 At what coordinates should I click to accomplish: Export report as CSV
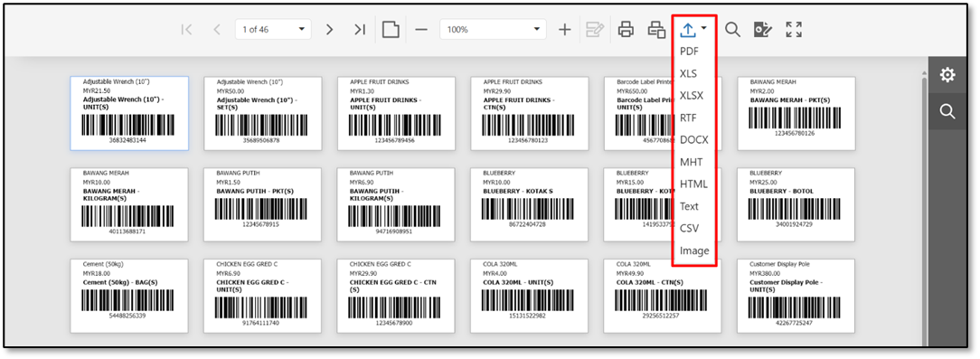coord(689,228)
